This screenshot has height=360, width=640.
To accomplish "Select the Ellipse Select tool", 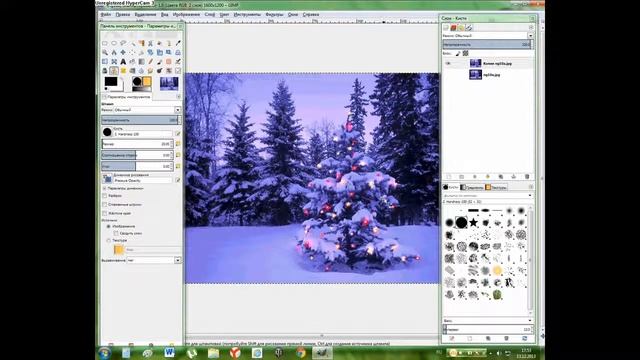I will tap(114, 43).
